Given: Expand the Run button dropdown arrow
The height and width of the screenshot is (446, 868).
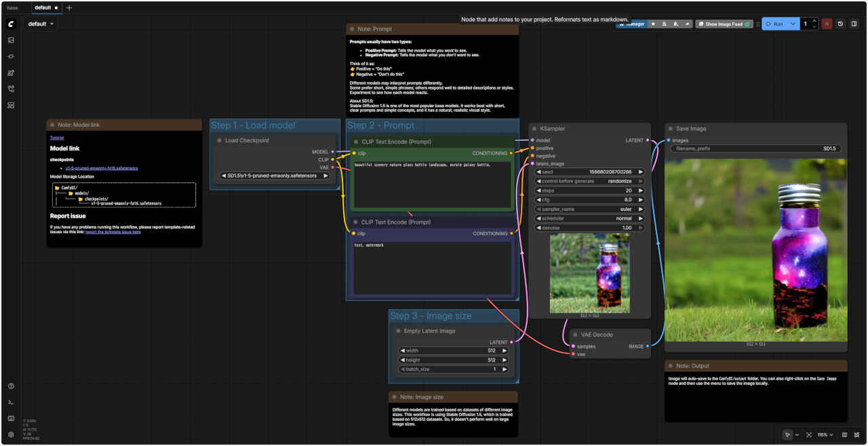Looking at the screenshot, I should (793, 24).
